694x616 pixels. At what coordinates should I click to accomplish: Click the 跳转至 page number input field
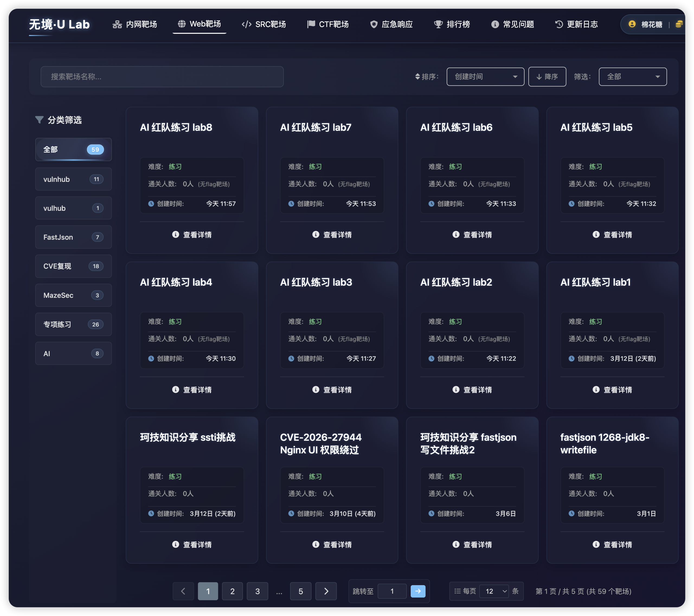point(392,591)
